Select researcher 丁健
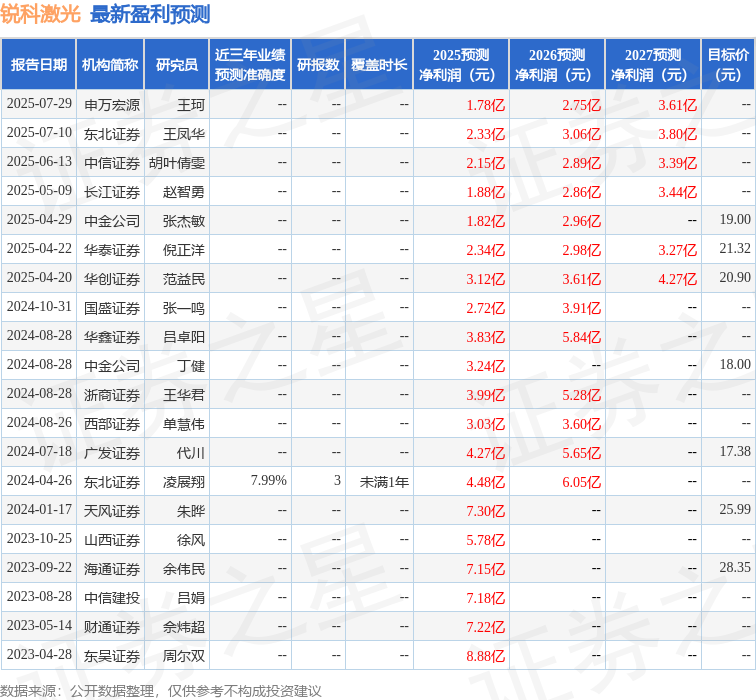 [191, 365]
